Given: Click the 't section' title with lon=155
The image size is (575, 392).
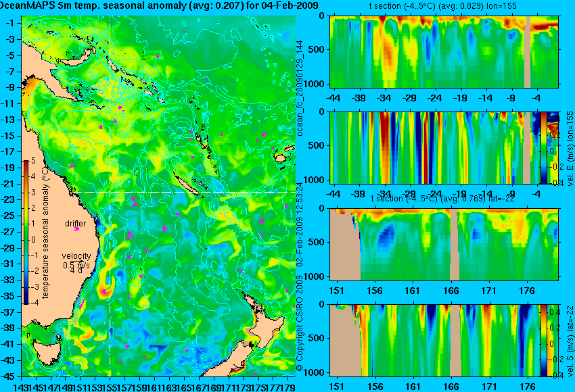Looking at the screenshot, I should [x=443, y=6].
